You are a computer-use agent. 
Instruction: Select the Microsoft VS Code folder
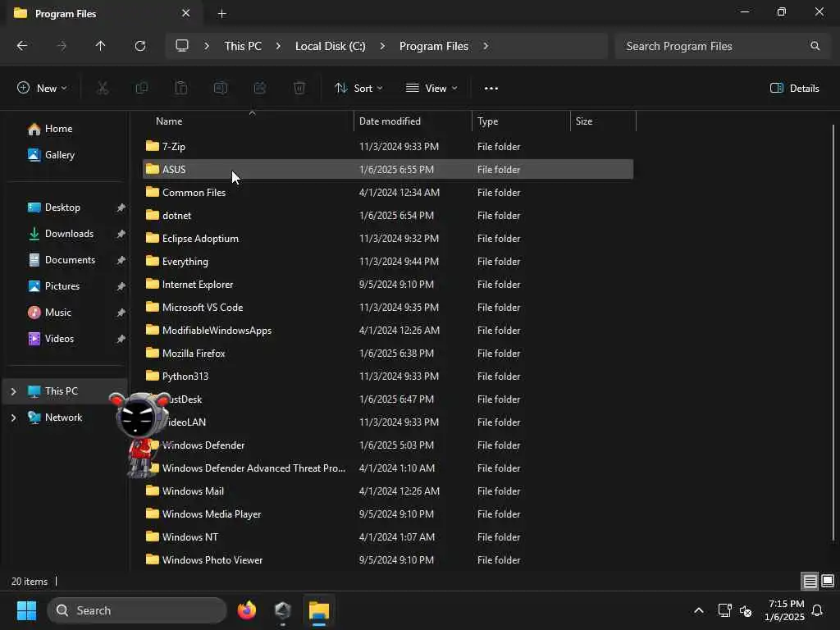pyautogui.click(x=388, y=308)
